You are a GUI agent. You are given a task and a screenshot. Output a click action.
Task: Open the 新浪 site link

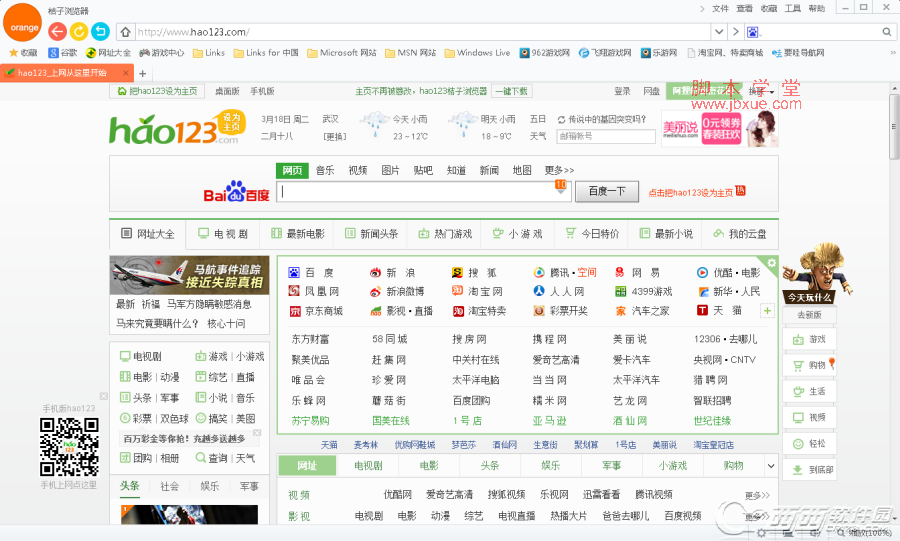[393, 273]
